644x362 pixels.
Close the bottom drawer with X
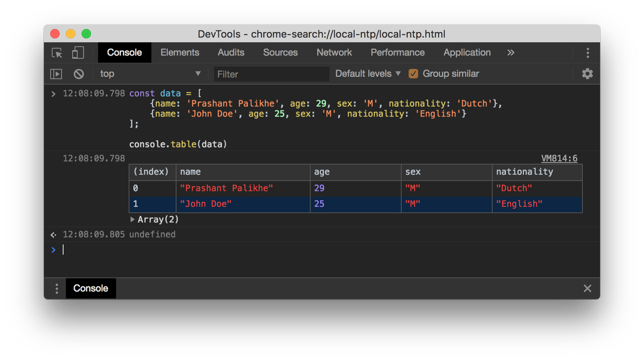(x=588, y=289)
